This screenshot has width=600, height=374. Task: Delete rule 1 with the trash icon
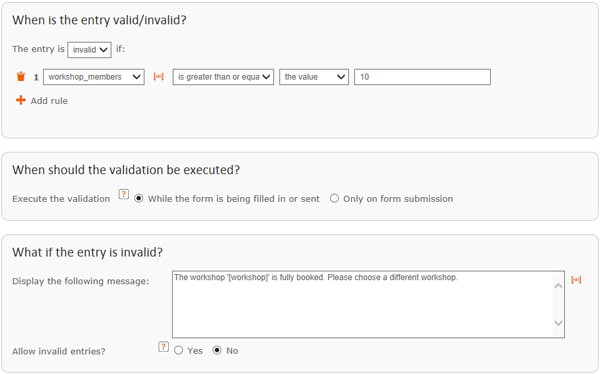click(21, 77)
